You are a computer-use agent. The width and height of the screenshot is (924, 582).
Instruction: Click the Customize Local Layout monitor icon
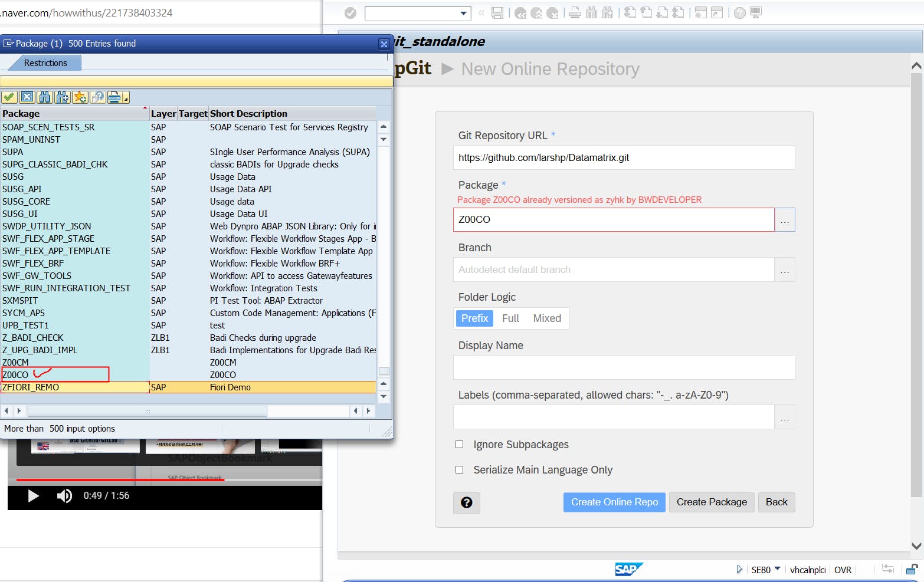(756, 13)
